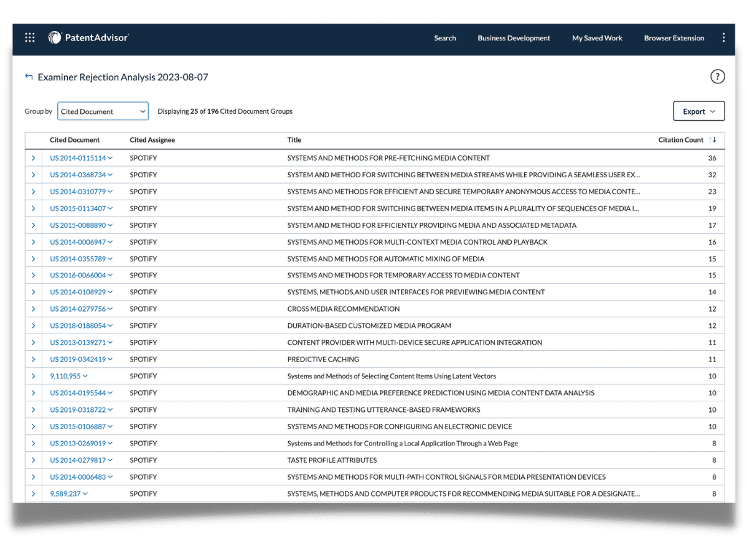Expand row for US 2014-0279756
This screenshot has width=747, height=560.
click(34, 309)
